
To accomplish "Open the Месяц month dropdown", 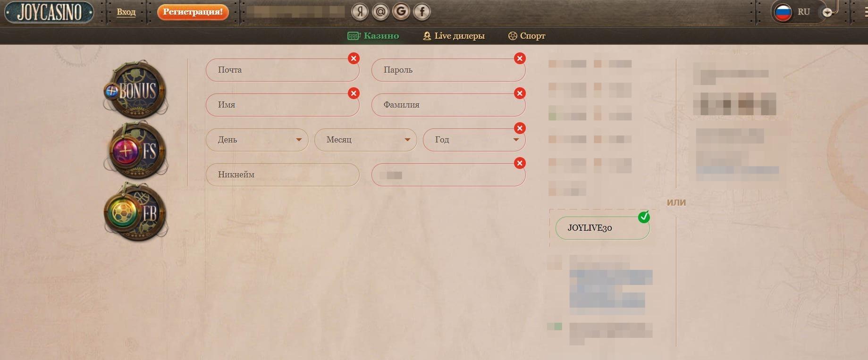I will (x=365, y=140).
